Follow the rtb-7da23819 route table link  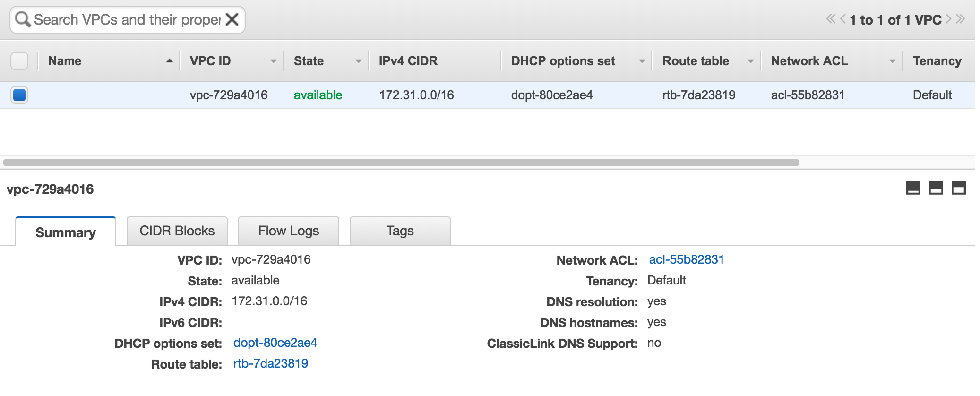[x=270, y=363]
